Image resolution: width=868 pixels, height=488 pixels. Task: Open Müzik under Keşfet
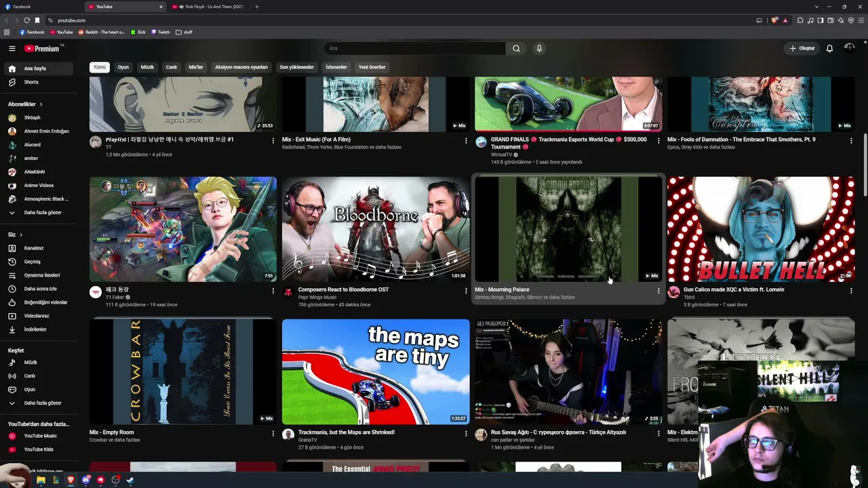pyautogui.click(x=39, y=363)
